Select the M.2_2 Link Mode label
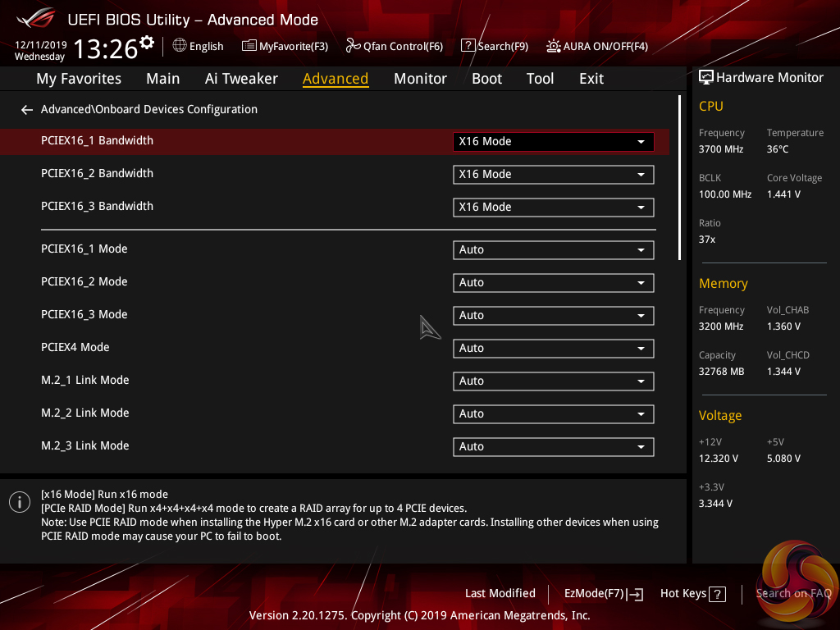This screenshot has width=840, height=630. point(84,413)
